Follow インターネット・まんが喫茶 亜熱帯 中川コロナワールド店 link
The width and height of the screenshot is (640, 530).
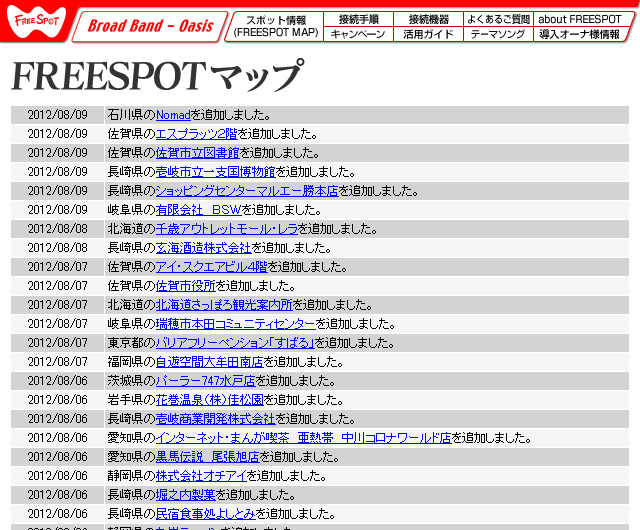coord(304,438)
